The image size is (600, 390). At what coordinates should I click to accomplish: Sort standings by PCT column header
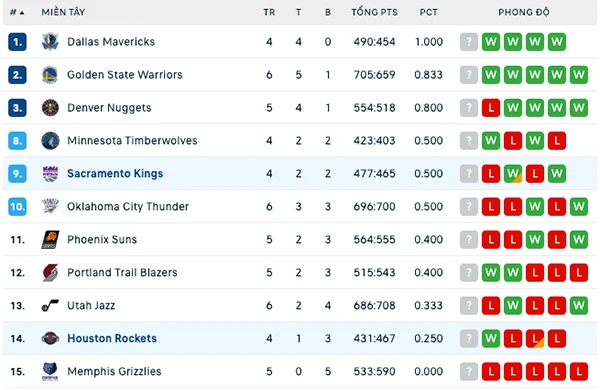[428, 12]
